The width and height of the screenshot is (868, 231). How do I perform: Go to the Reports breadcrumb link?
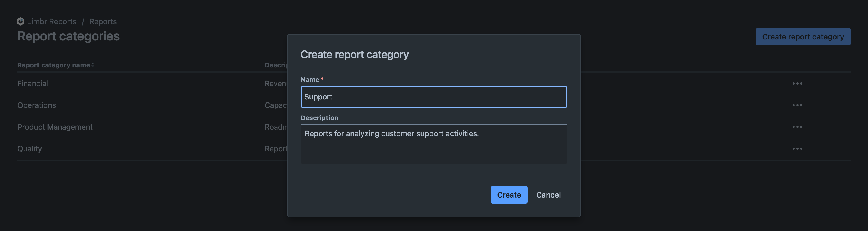click(103, 21)
